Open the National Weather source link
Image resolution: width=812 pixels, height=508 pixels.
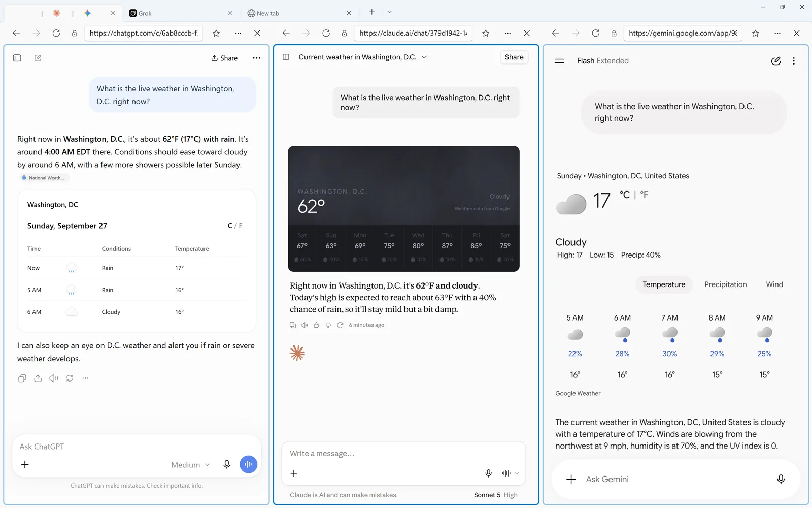pos(43,178)
